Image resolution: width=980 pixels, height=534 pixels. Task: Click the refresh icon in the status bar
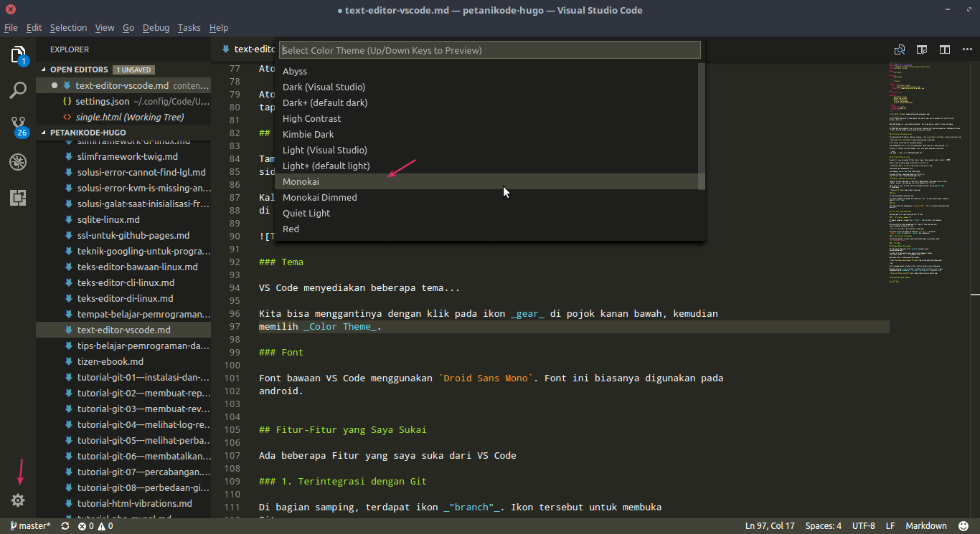pyautogui.click(x=64, y=525)
